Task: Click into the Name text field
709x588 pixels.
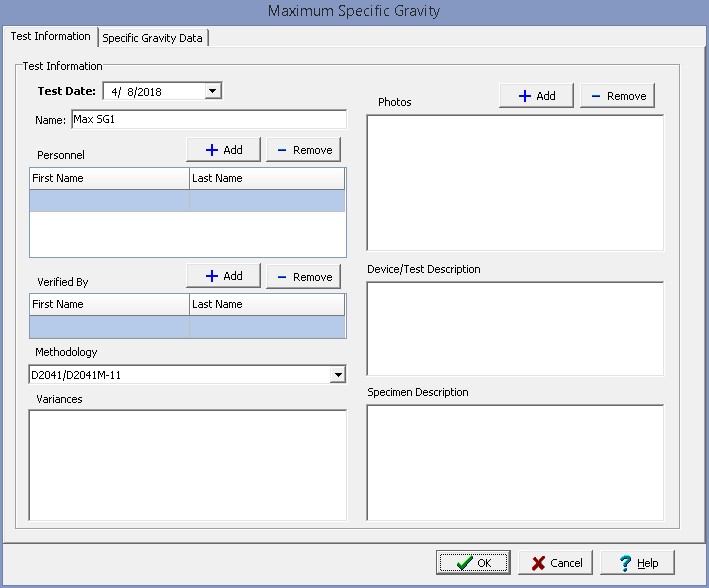Action: [x=208, y=120]
